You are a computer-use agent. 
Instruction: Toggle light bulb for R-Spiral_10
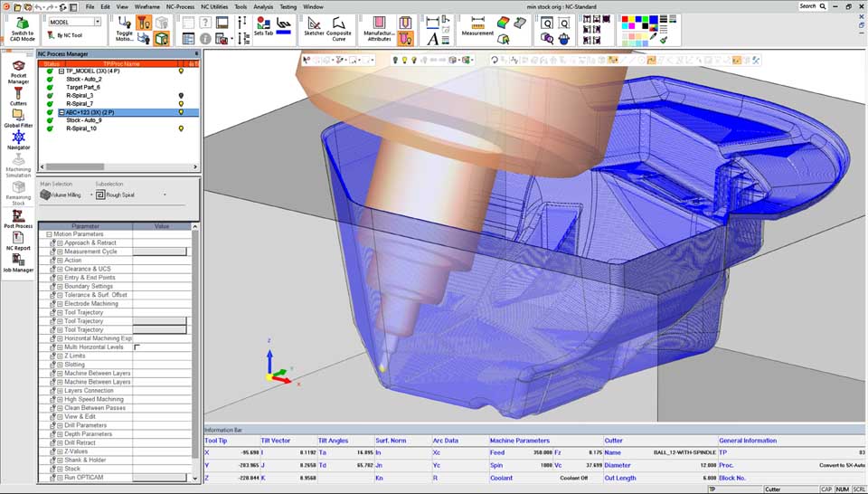[181, 128]
